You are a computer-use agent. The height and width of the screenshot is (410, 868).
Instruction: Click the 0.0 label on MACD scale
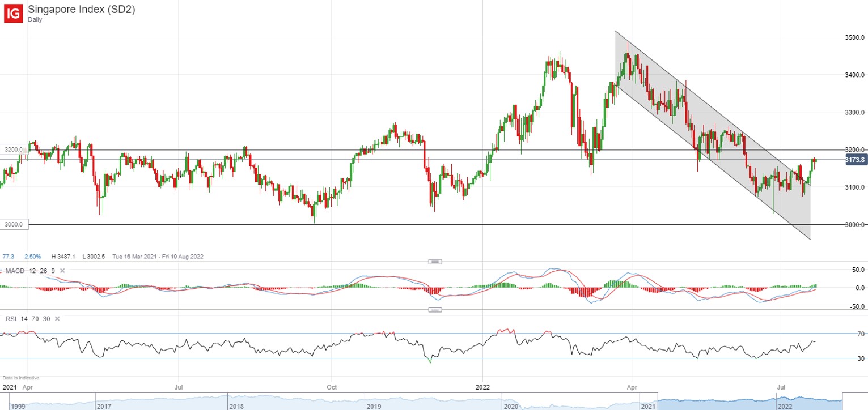860,288
